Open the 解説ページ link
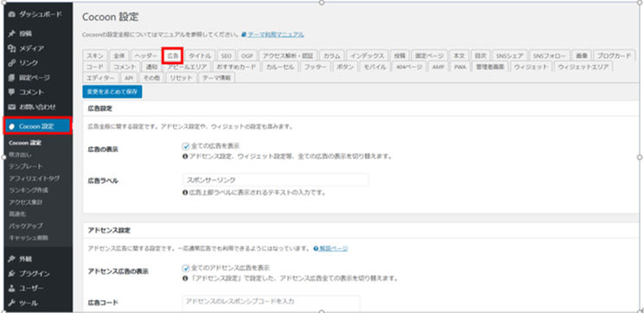 (334, 248)
